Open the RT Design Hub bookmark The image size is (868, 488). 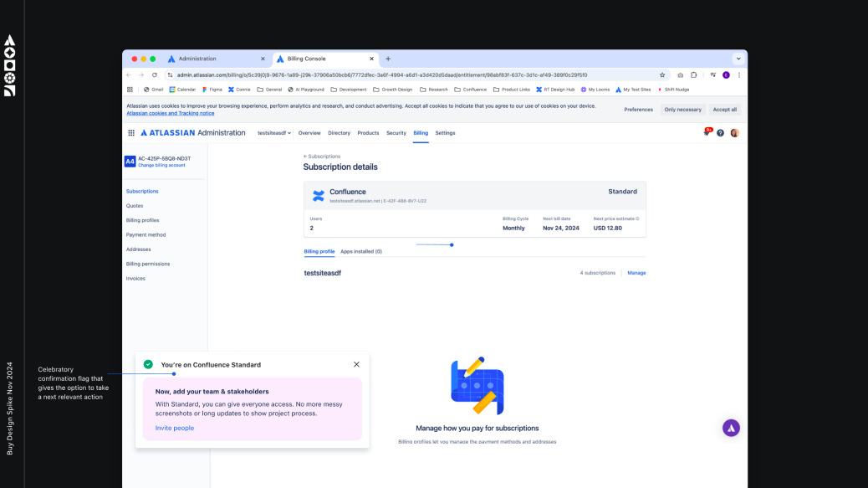[555, 90]
